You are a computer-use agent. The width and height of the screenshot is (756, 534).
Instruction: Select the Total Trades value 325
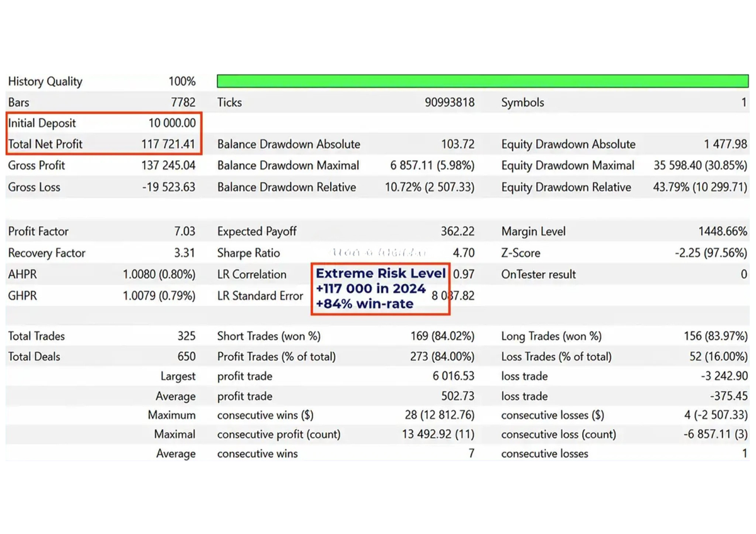186,336
